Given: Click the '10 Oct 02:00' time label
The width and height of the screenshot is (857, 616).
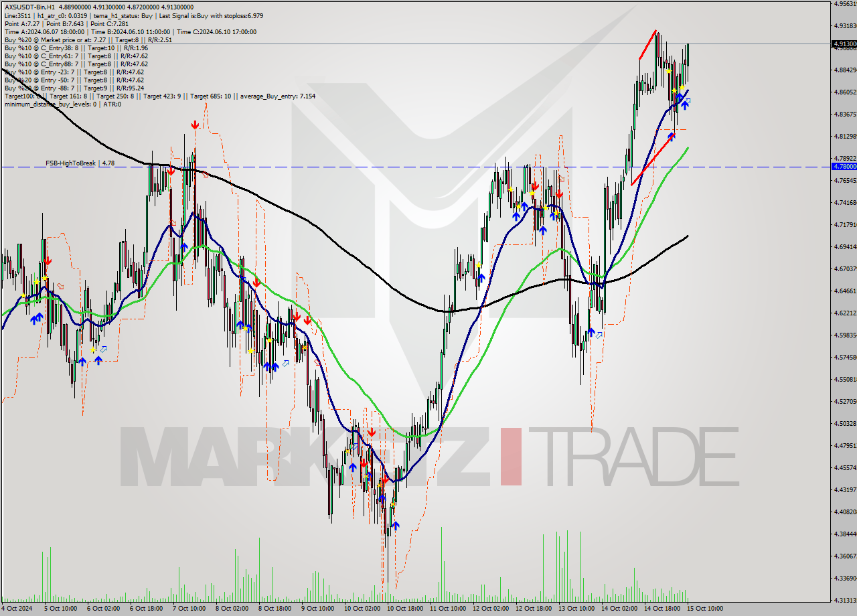Looking at the screenshot, I should [x=362, y=609].
